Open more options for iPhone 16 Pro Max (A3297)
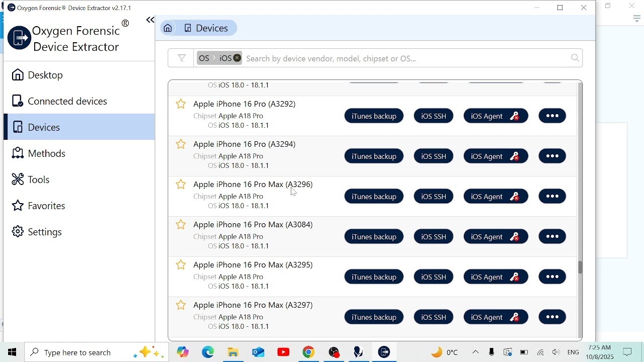 (x=552, y=317)
